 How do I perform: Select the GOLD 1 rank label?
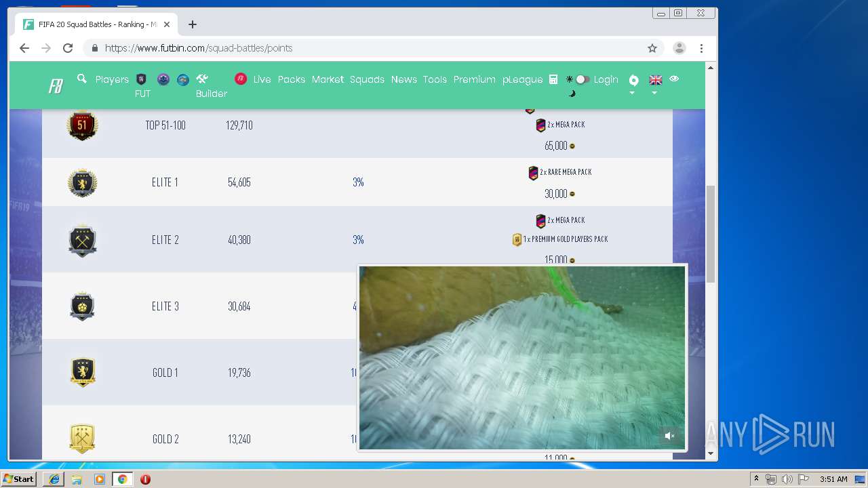165,373
